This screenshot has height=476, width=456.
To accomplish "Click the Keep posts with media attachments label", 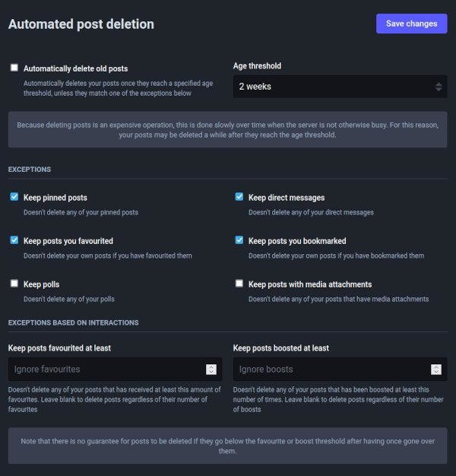I will [310, 284].
